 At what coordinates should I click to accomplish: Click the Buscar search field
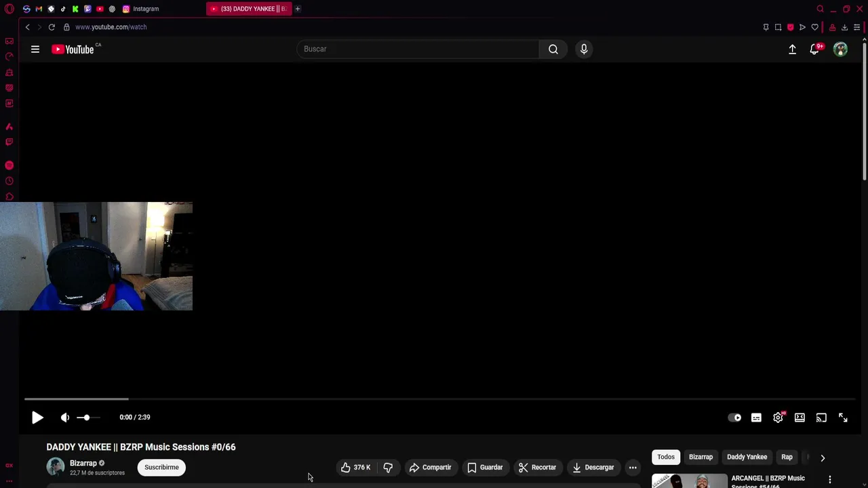pos(418,49)
